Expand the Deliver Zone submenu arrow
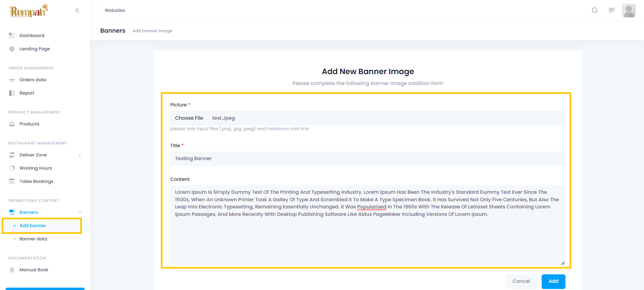644x290 pixels. [x=80, y=155]
